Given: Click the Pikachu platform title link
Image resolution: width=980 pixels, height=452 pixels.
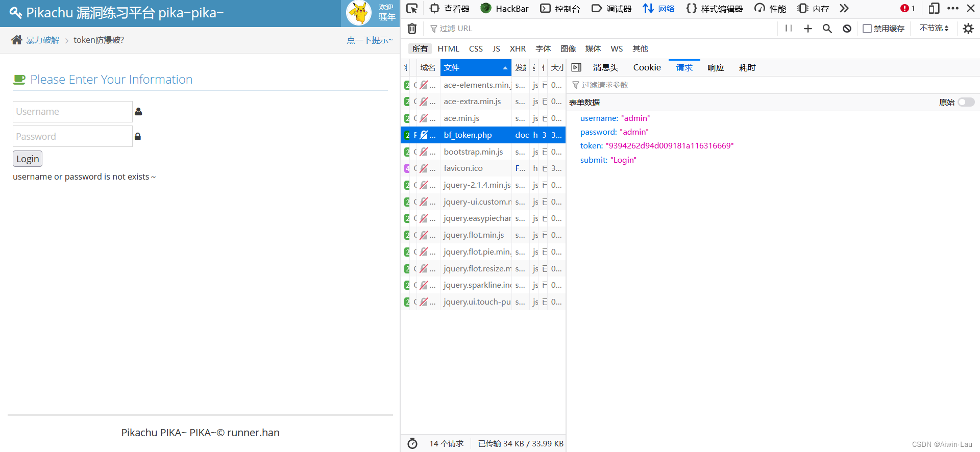Looking at the screenshot, I should click(117, 13).
